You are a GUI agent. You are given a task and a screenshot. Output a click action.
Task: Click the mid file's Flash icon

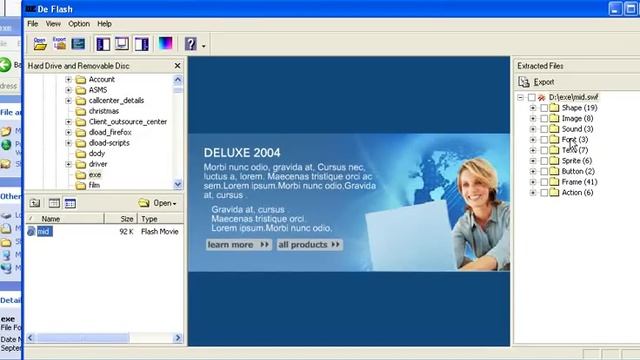(31, 231)
